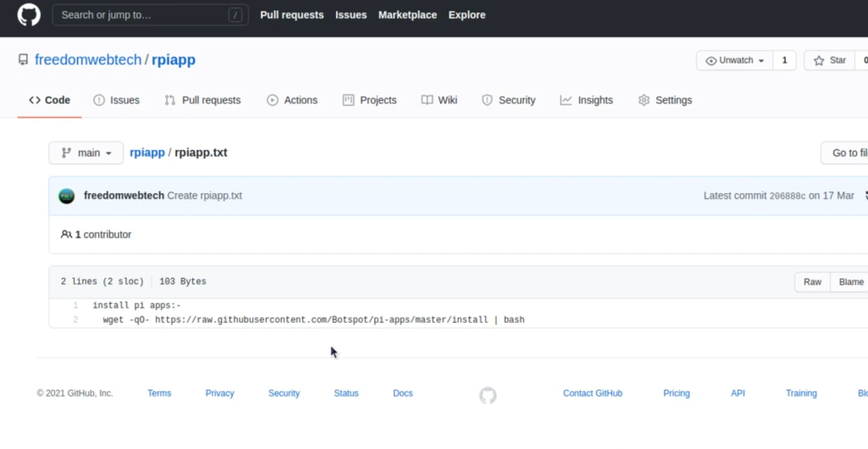Open the Training footer link

click(x=801, y=393)
